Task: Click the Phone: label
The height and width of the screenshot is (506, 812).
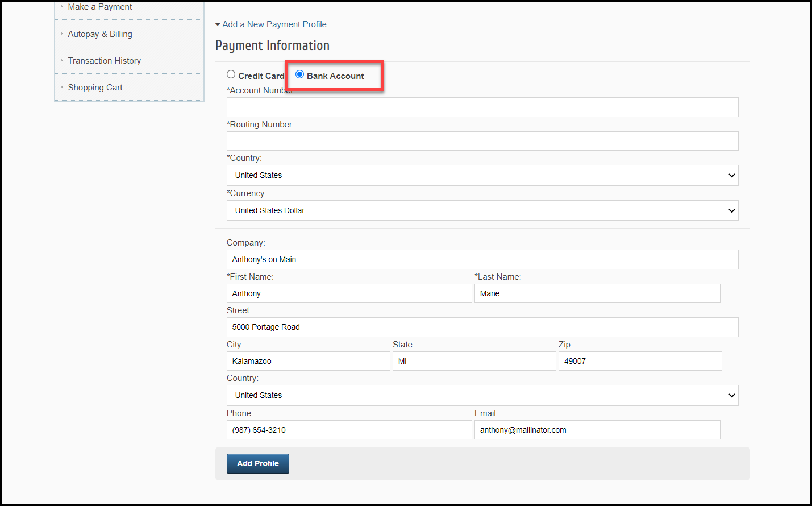Action: tap(240, 413)
